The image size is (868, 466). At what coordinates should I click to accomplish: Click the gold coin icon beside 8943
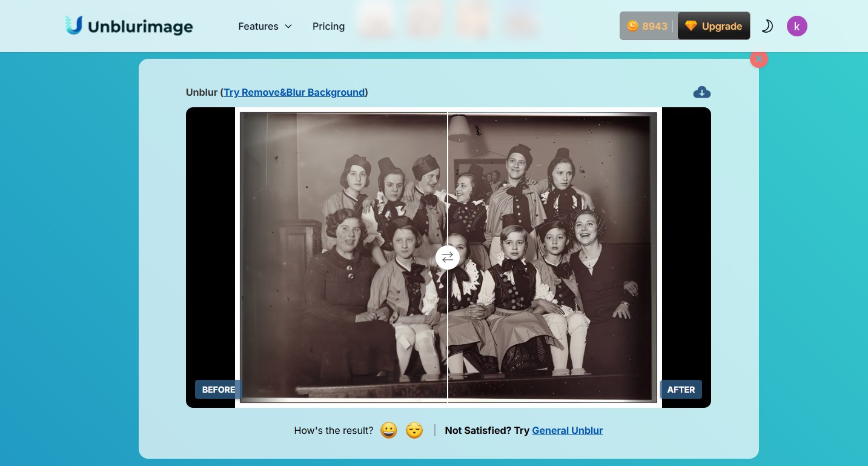click(x=632, y=26)
